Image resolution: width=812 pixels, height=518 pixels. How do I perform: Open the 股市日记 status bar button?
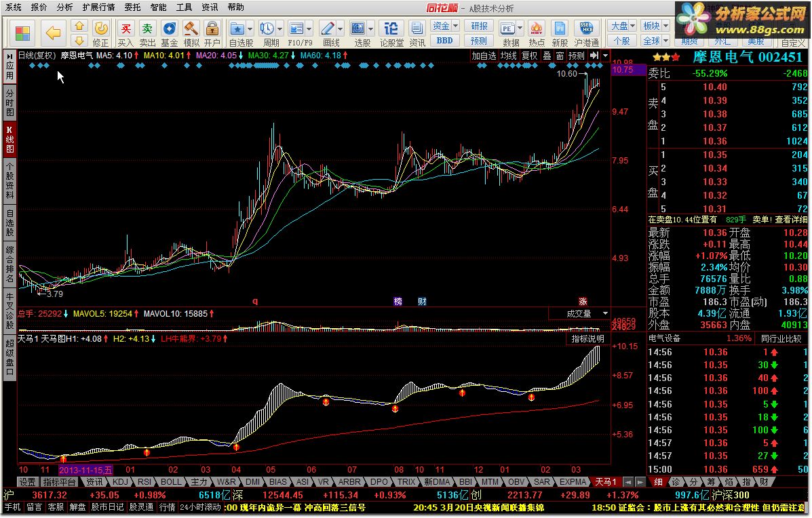tap(108, 507)
